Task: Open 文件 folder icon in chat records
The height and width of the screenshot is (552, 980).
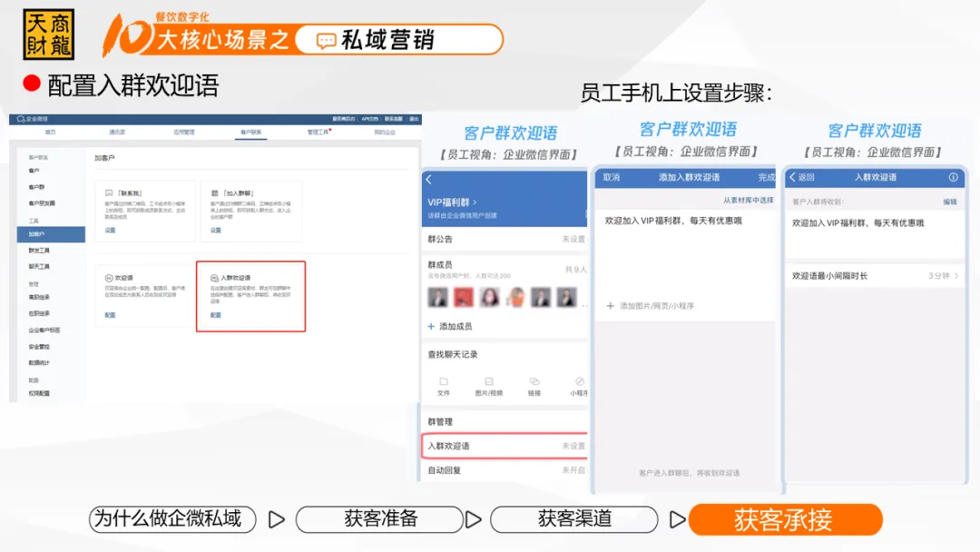Action: coord(443,381)
